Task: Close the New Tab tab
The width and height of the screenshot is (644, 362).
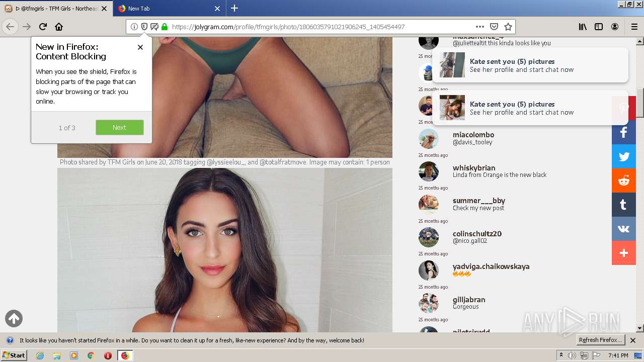Action: pos(217,9)
